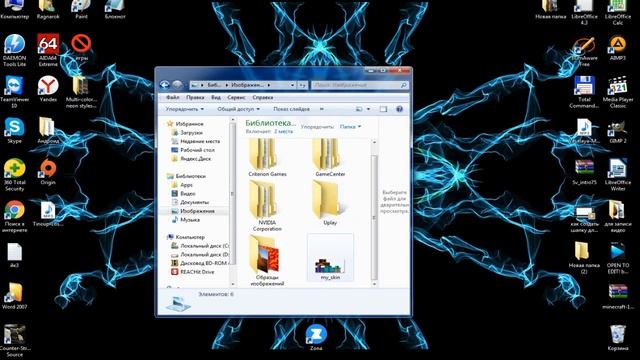
Task: Show more toolbar commands chevron
Action: tap(322, 109)
